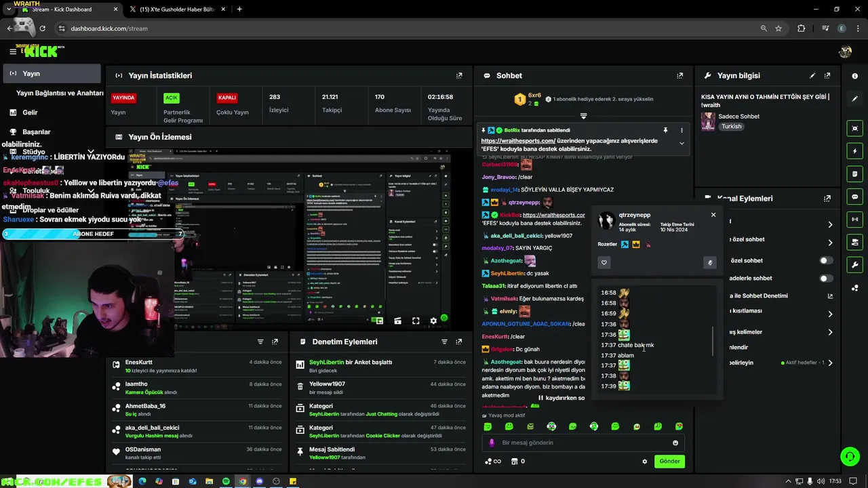Click the mute icon on qtrzeynepp card
Screen dimensions: 868x488
(710, 262)
